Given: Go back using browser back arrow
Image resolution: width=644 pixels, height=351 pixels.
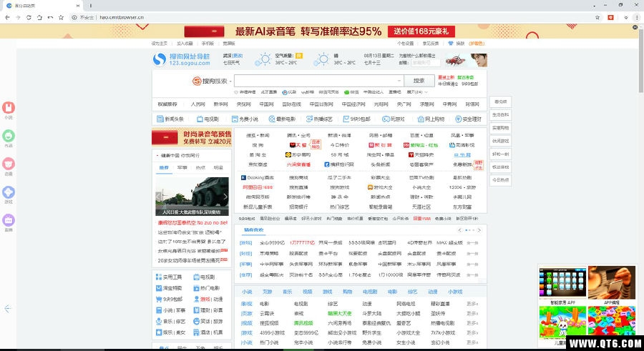Looking at the screenshot, I should click(7, 18).
